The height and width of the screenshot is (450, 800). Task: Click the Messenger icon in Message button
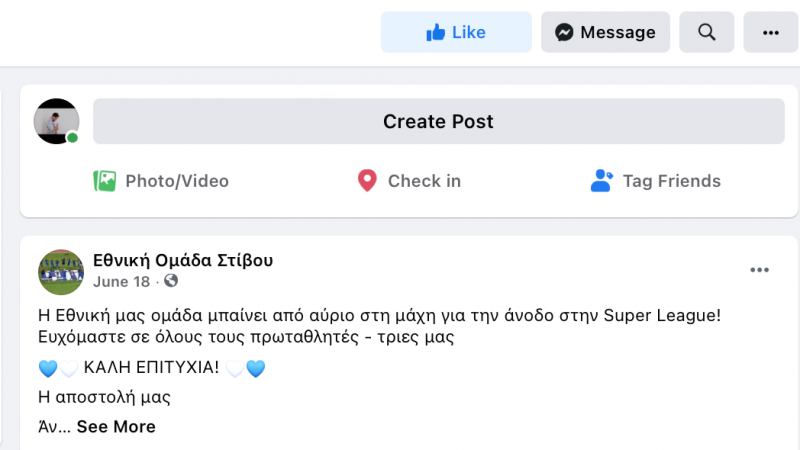564,33
